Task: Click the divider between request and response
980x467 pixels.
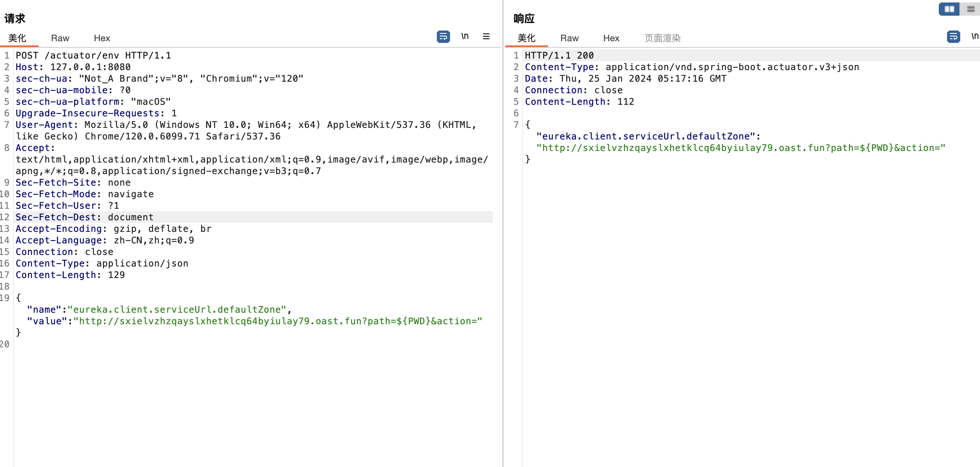Action: (x=503, y=248)
